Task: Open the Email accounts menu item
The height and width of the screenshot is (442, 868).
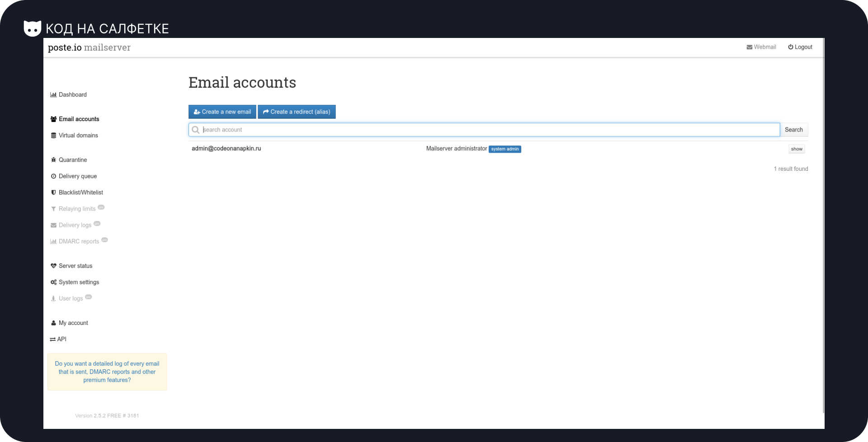Action: tap(75, 119)
